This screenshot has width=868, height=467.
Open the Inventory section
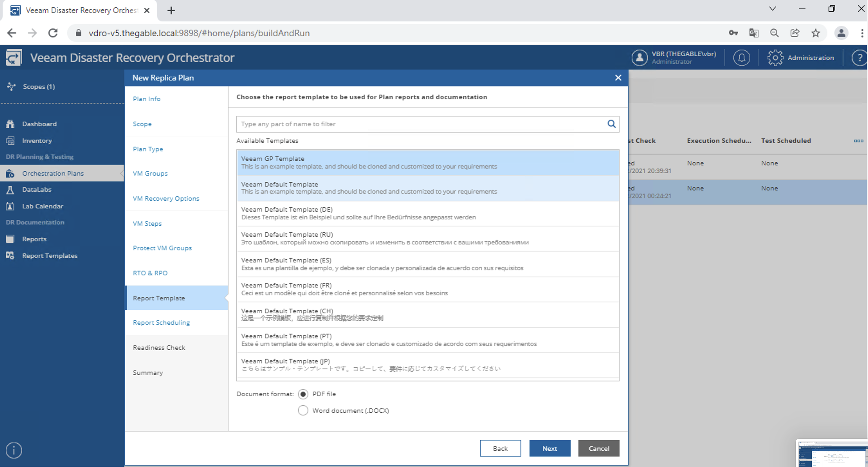coord(37,141)
